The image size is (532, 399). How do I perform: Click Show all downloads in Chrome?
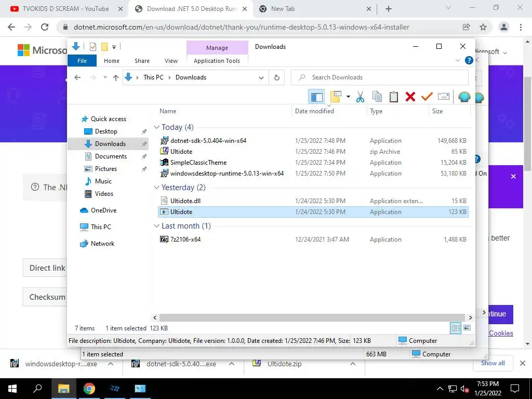pyautogui.click(x=493, y=363)
